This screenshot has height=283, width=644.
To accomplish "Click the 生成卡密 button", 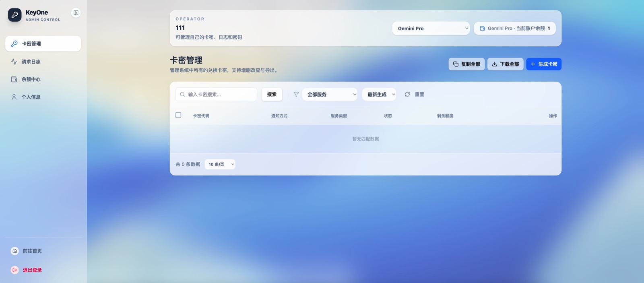I will 543,64.
